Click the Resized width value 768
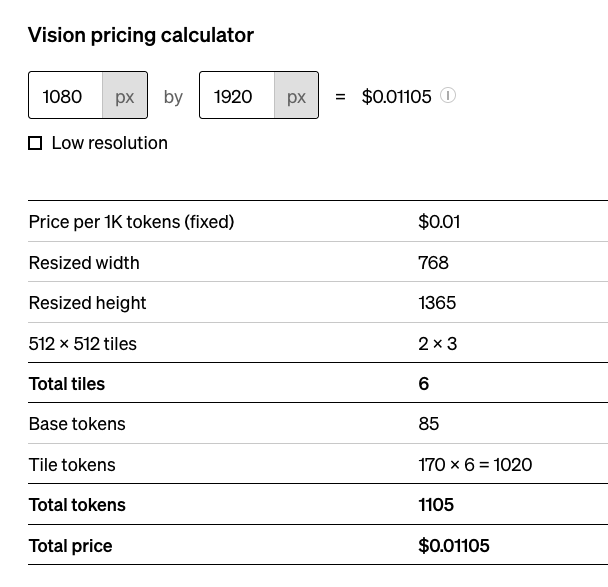 (434, 263)
